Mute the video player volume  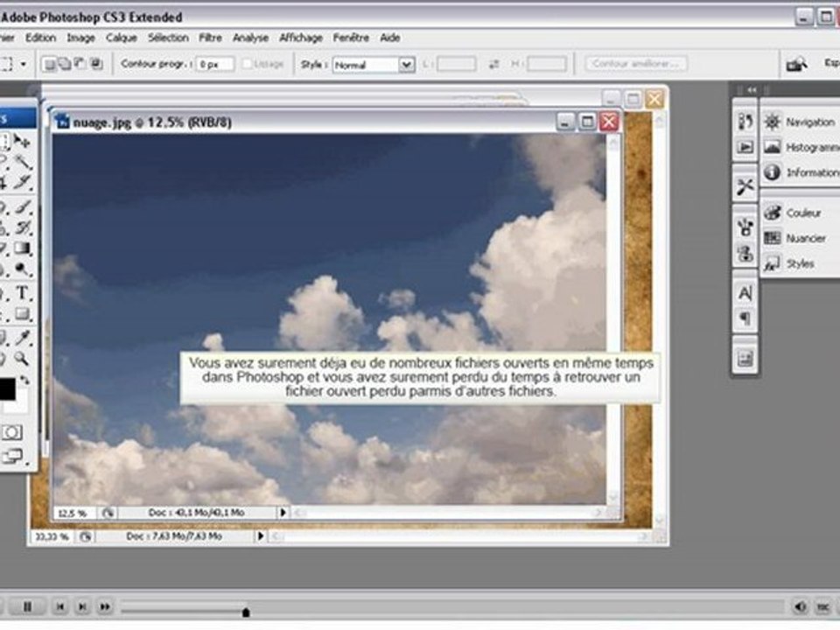click(800, 606)
